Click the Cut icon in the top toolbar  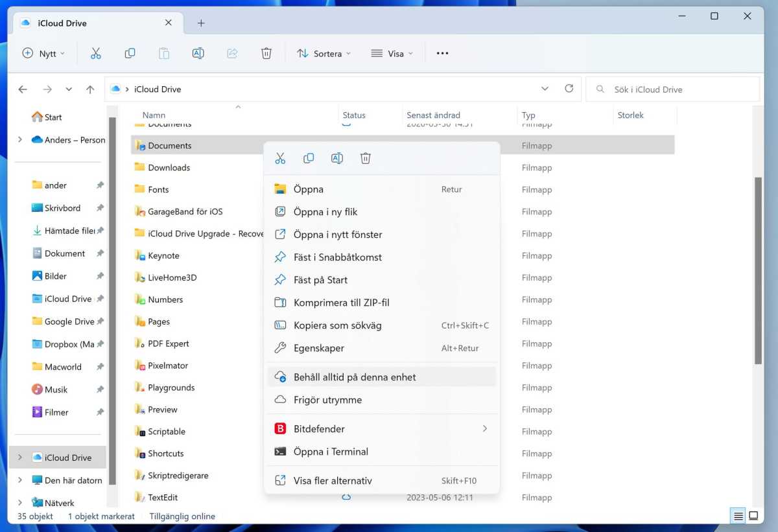click(96, 54)
